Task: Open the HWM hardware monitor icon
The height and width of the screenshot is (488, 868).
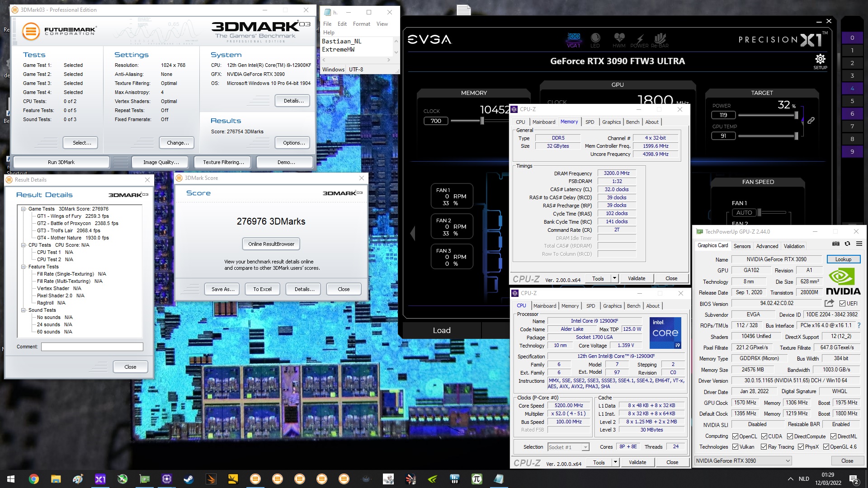Action: [619, 39]
